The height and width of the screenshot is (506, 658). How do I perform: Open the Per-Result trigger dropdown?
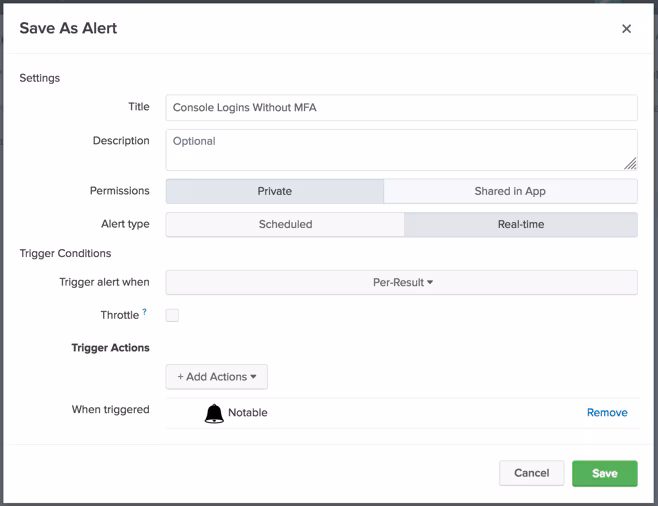click(402, 283)
